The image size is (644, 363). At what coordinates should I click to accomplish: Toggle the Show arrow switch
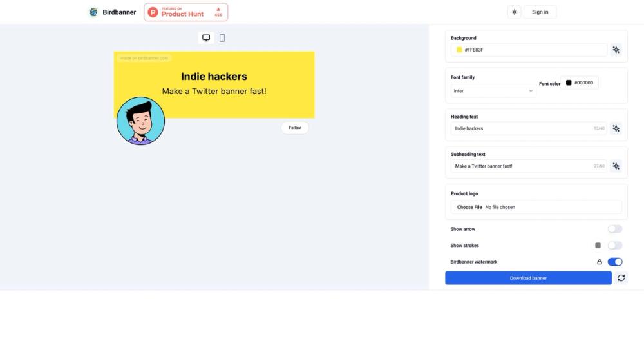pos(615,229)
